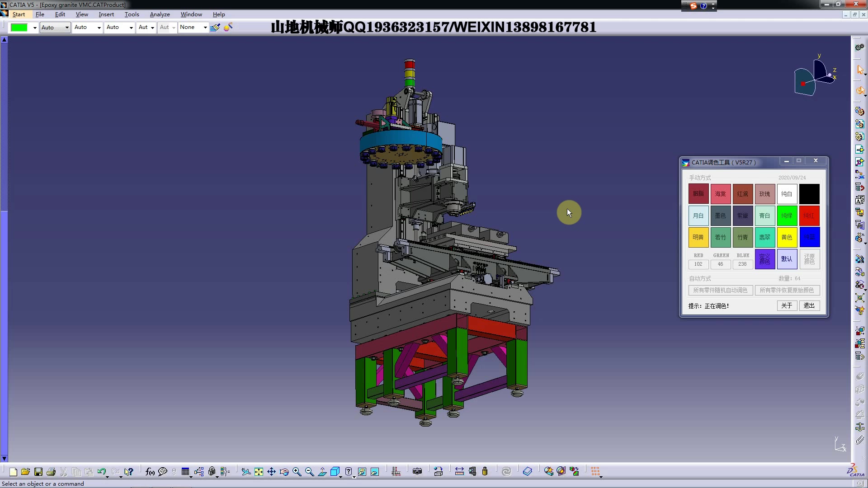Pick the 定义颜色 custom purple swatch
Image resolution: width=868 pixels, height=488 pixels.
click(x=765, y=259)
